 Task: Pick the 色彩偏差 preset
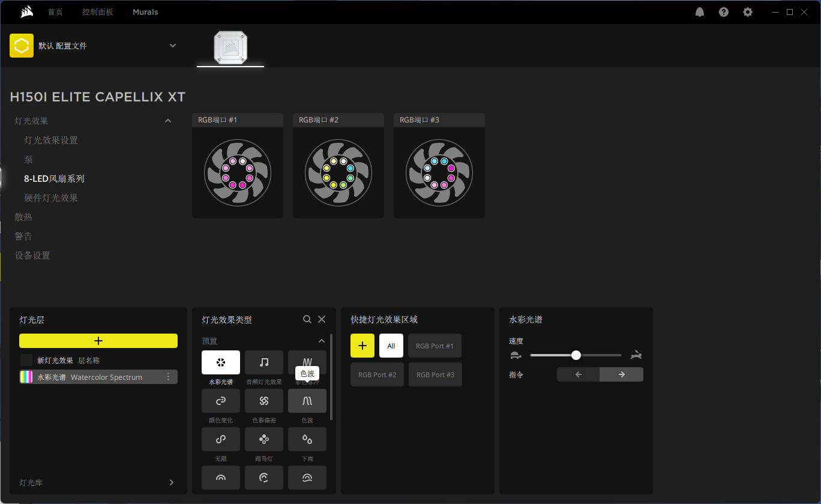click(263, 401)
